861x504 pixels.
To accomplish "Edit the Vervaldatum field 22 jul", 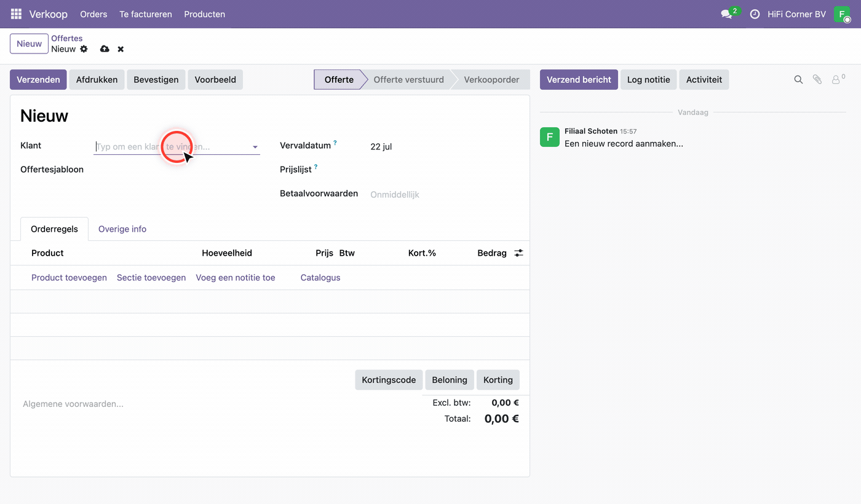I will point(381,147).
